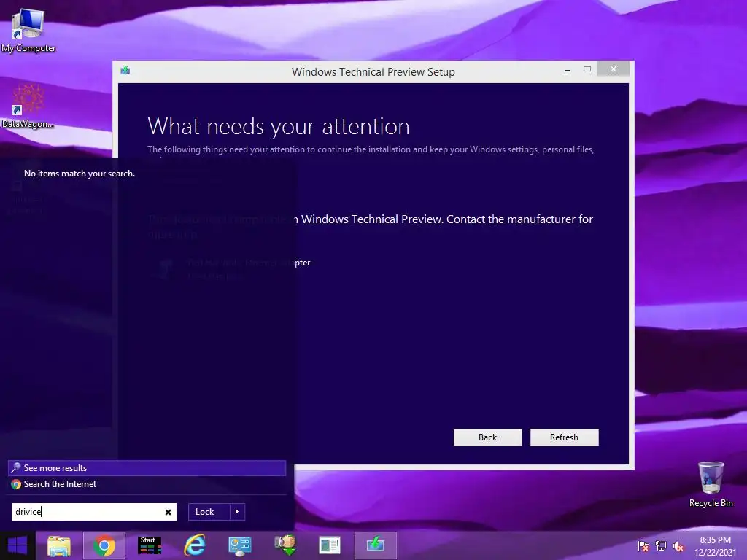
Task: Open the newspaper-style taskbar icon
Action: (x=330, y=545)
